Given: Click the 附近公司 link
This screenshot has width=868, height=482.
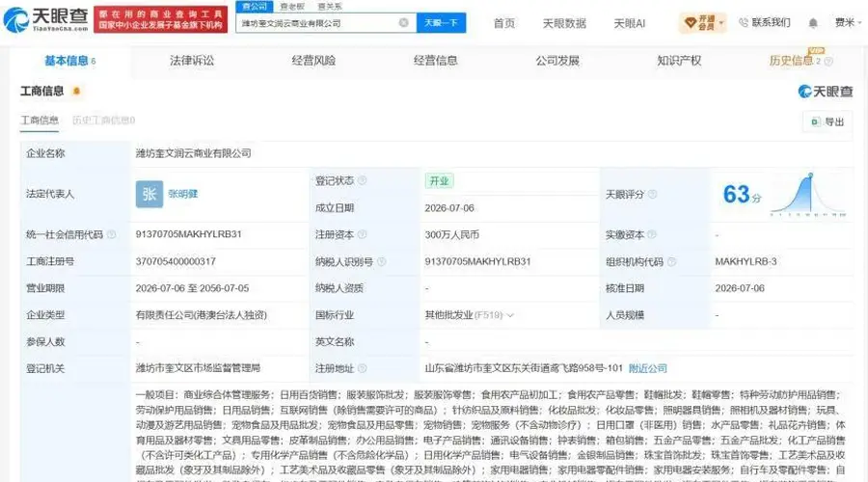Looking at the screenshot, I should click(x=648, y=368).
